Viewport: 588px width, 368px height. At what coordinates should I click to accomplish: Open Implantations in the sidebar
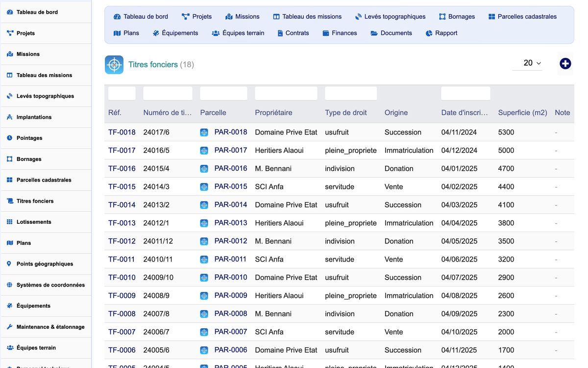pos(46,117)
